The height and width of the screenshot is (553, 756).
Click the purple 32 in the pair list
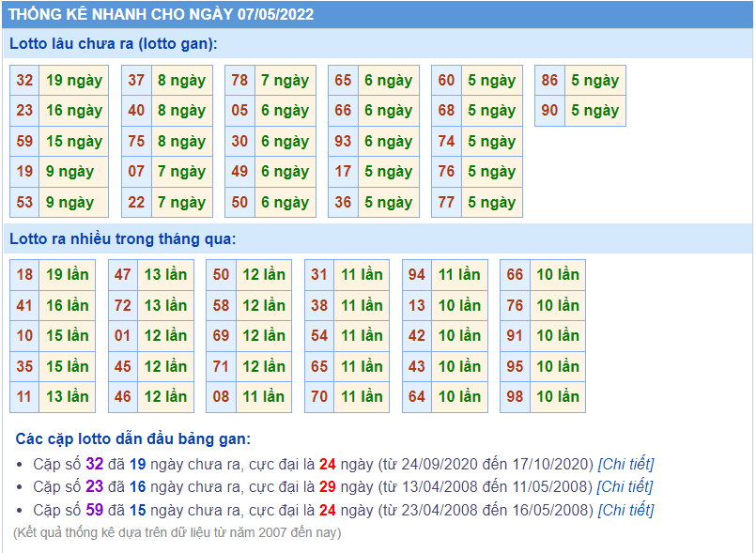tap(95, 464)
